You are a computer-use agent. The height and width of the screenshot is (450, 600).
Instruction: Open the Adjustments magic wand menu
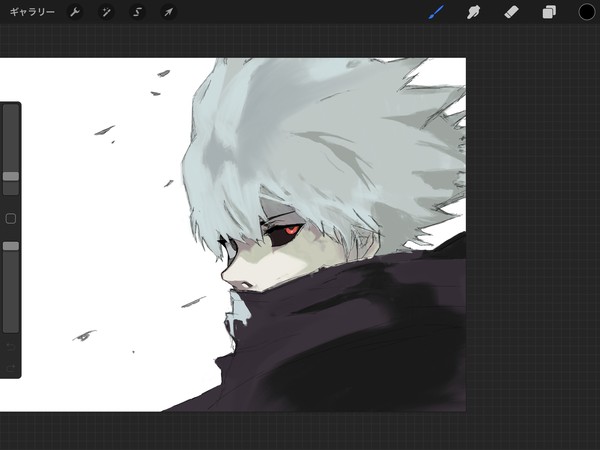tap(106, 12)
